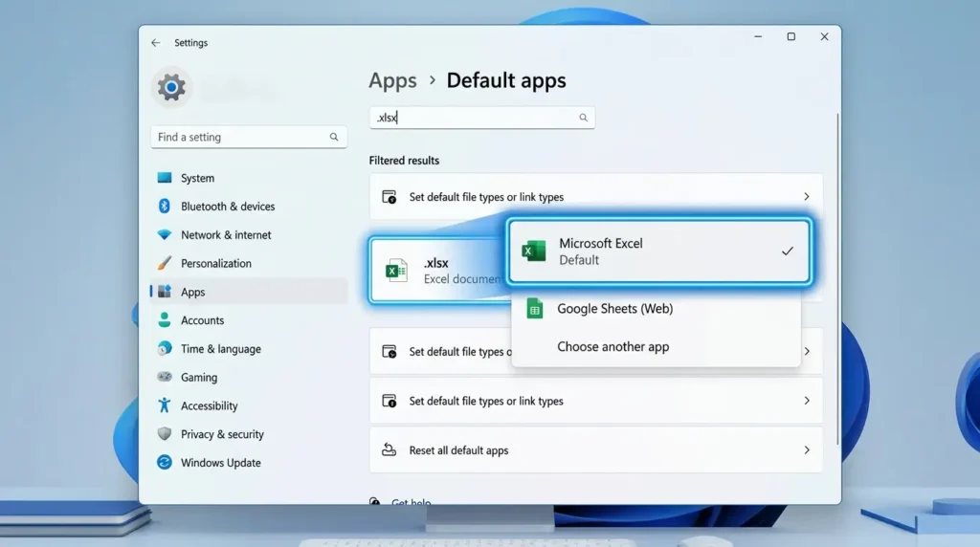Click the Network wifi icon in sidebar

point(165,235)
